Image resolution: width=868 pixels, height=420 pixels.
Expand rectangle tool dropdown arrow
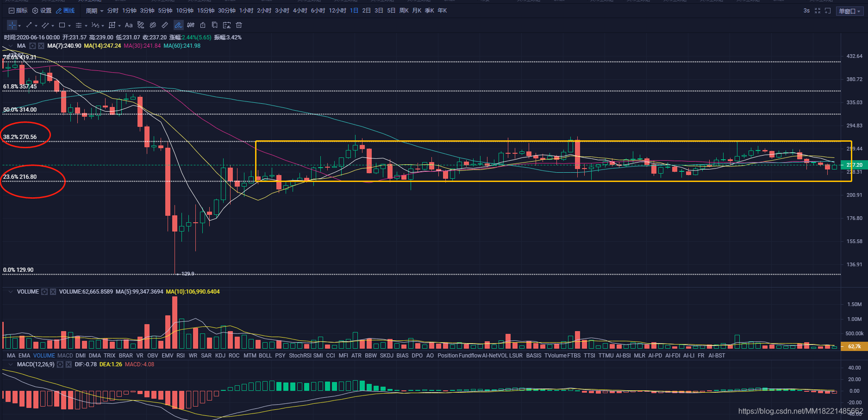coord(69,26)
